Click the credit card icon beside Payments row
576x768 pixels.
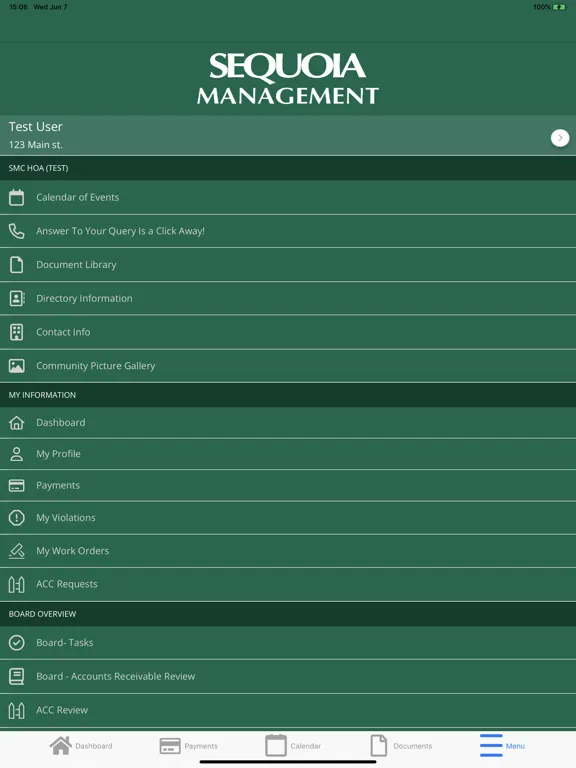point(16,485)
